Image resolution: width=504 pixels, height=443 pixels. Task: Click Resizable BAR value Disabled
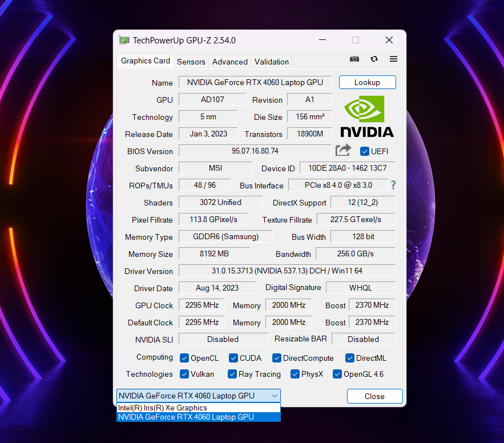[x=363, y=339]
